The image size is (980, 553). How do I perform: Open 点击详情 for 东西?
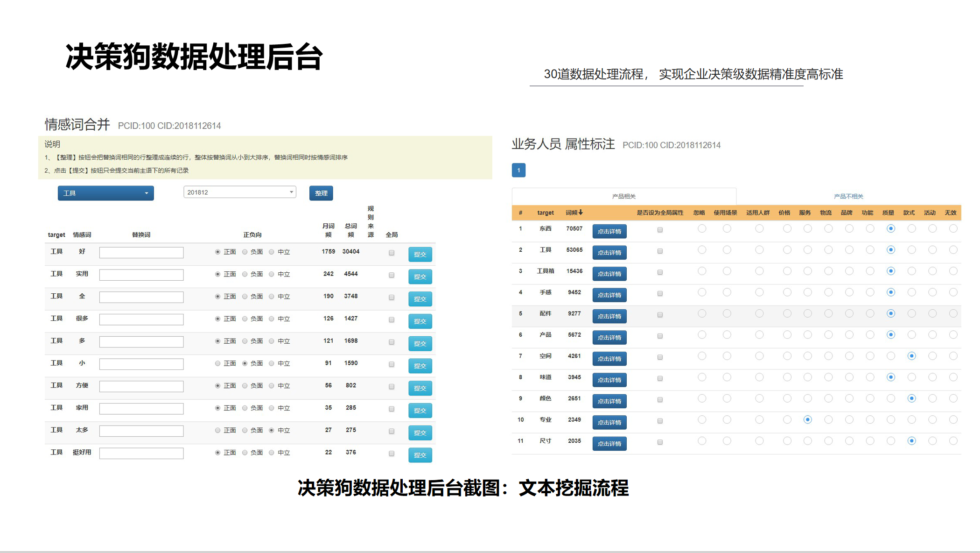click(x=609, y=231)
